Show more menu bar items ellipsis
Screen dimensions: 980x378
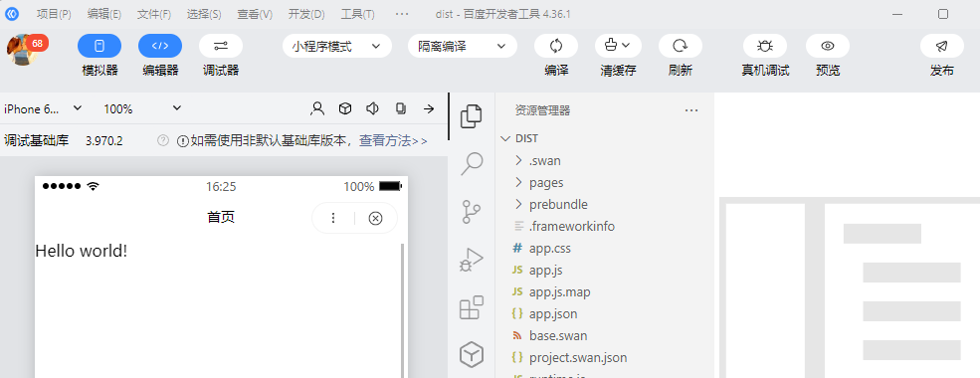[402, 14]
